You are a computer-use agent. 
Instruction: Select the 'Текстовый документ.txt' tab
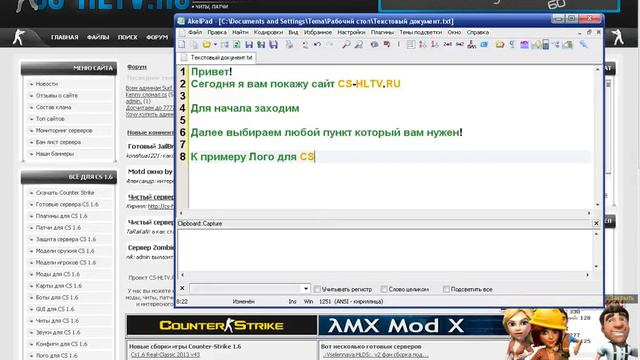[x=217, y=58]
